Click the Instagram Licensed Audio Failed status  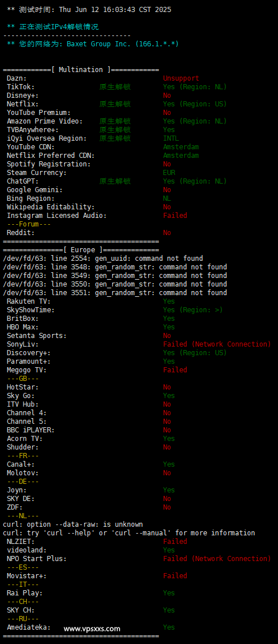(175, 216)
